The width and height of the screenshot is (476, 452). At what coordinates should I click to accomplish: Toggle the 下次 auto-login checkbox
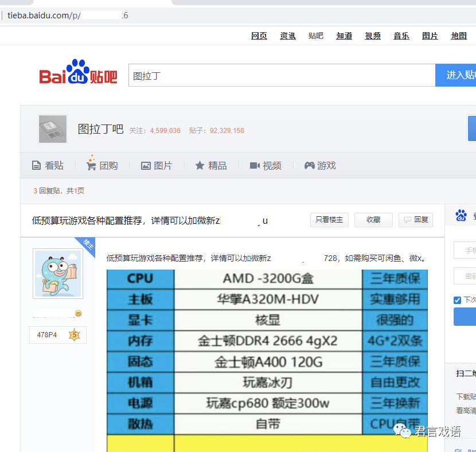pyautogui.click(x=457, y=300)
